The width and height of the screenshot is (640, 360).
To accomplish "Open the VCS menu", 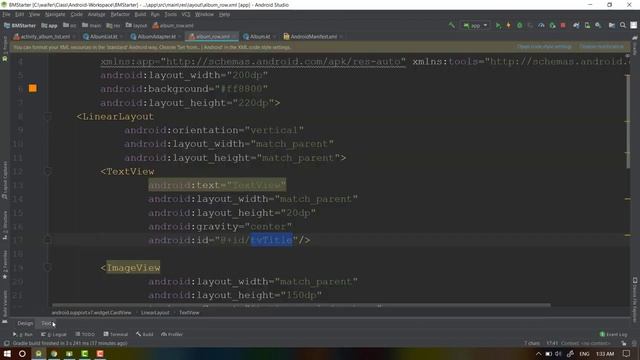I will tap(186, 14).
